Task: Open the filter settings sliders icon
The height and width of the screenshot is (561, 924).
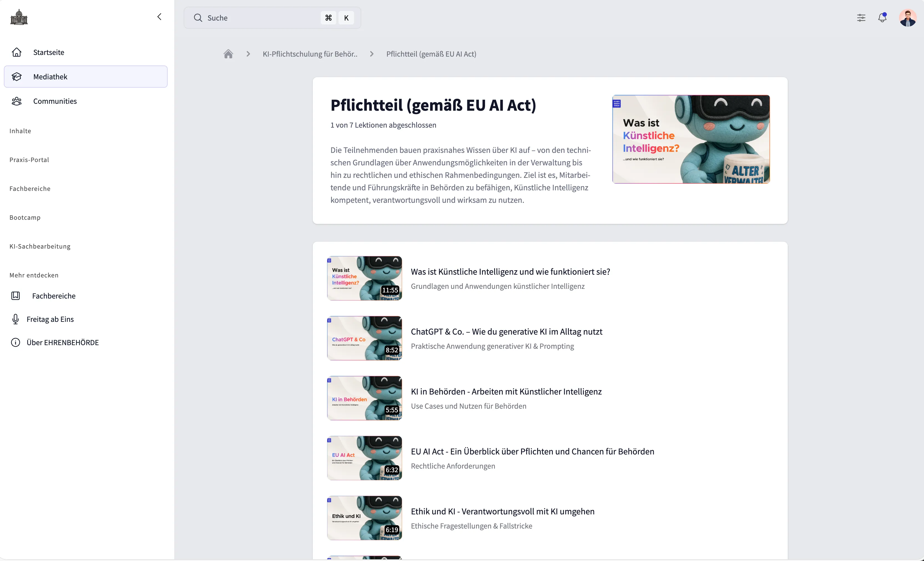Action: (861, 18)
